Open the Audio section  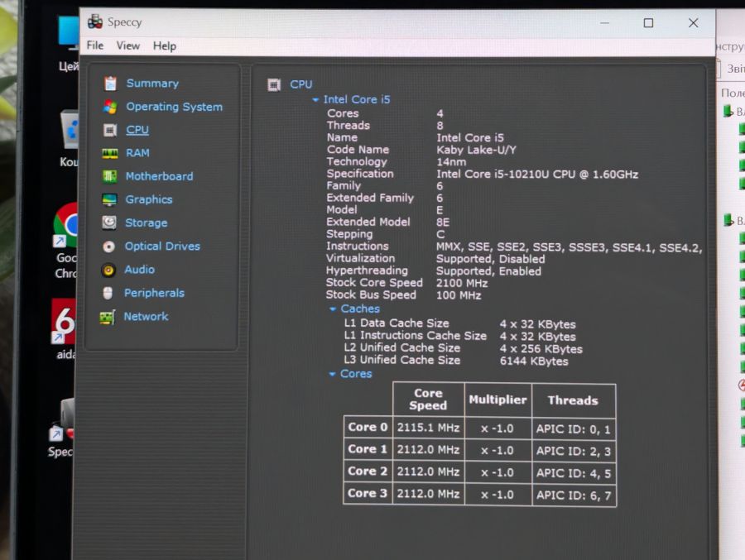[x=139, y=270]
